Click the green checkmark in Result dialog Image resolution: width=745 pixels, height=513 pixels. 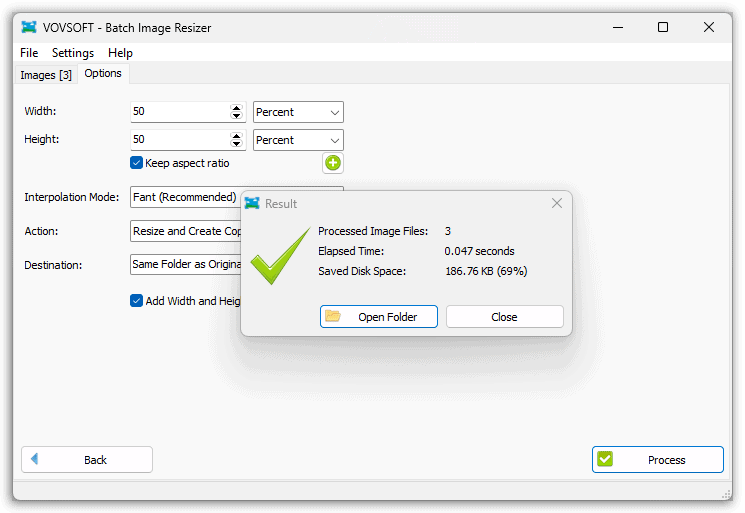280,256
